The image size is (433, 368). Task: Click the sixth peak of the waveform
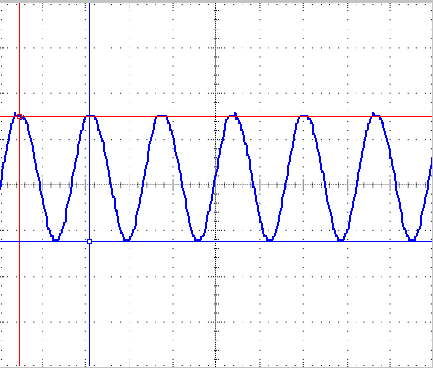(376, 115)
